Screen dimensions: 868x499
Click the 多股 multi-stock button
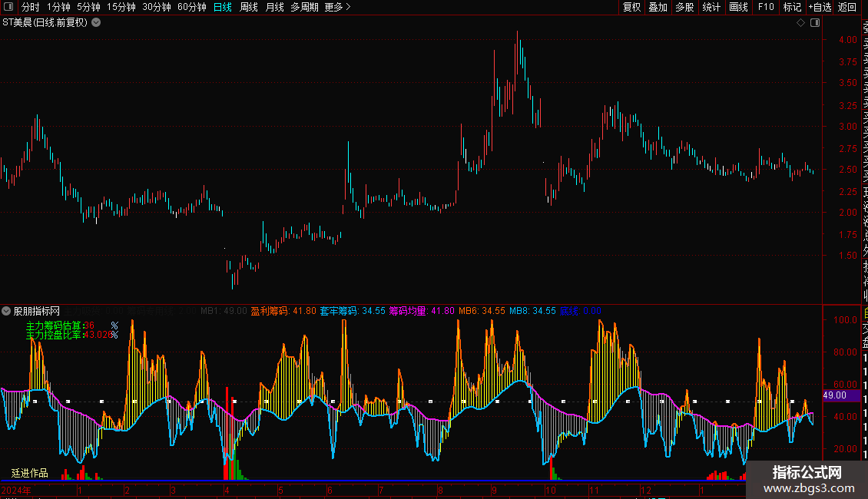[x=684, y=7]
